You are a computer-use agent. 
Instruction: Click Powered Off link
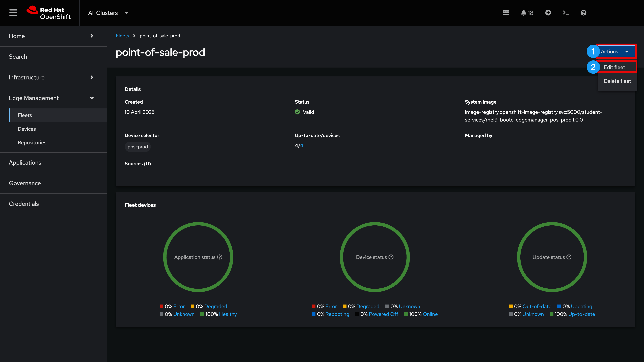click(384, 314)
